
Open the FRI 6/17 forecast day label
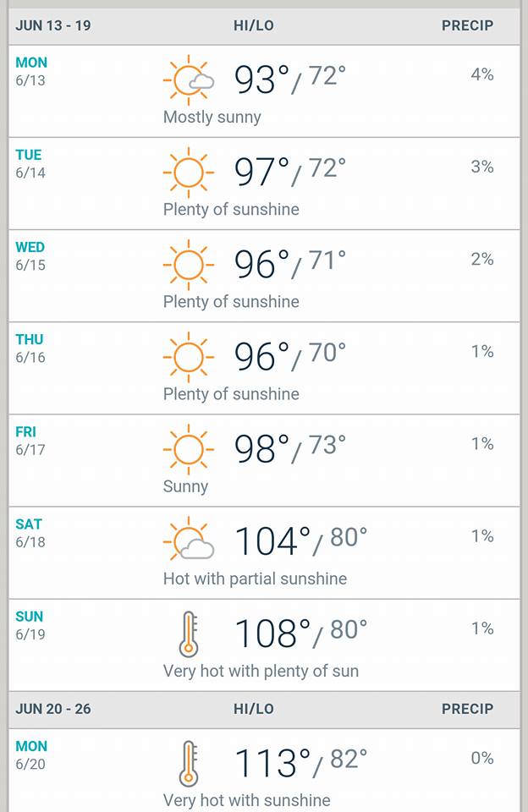(x=30, y=441)
